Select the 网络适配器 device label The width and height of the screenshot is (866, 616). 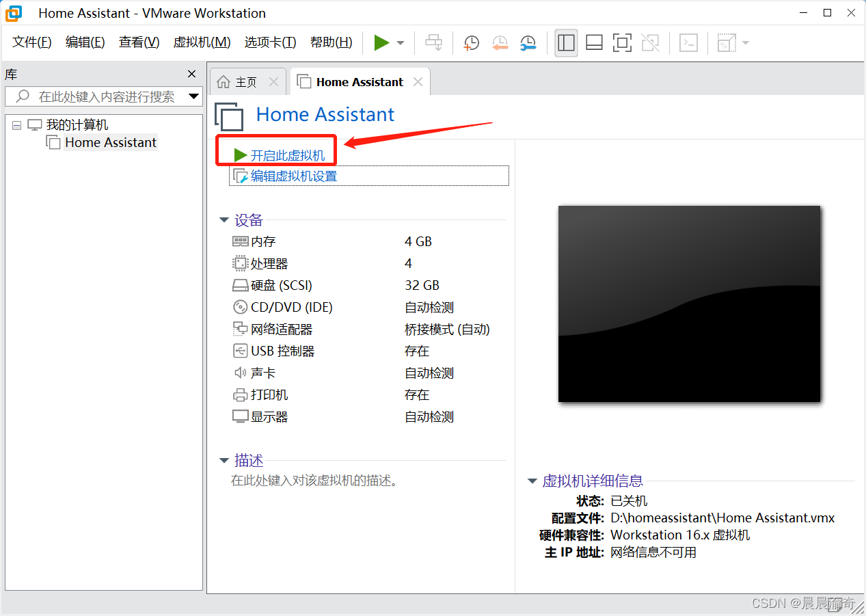click(x=282, y=329)
